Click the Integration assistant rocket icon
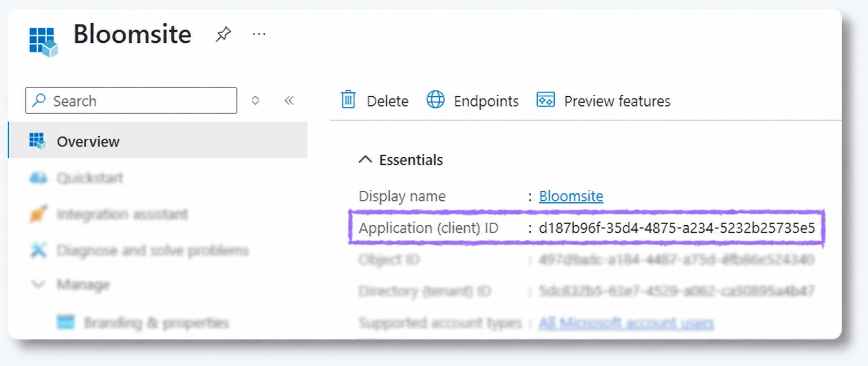 [38, 214]
